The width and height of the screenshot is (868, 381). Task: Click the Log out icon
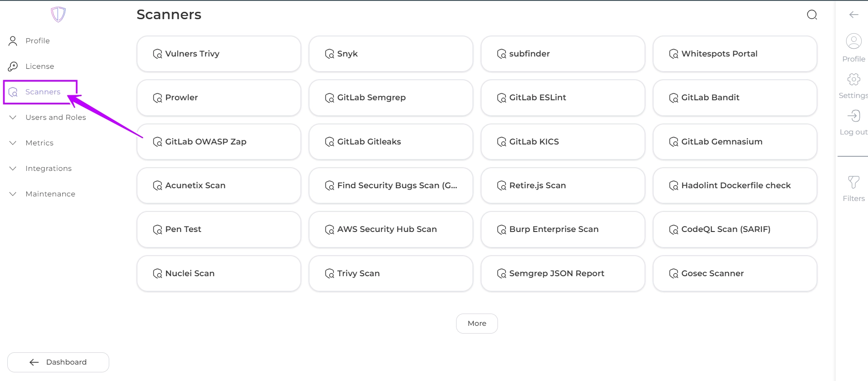[x=853, y=116]
